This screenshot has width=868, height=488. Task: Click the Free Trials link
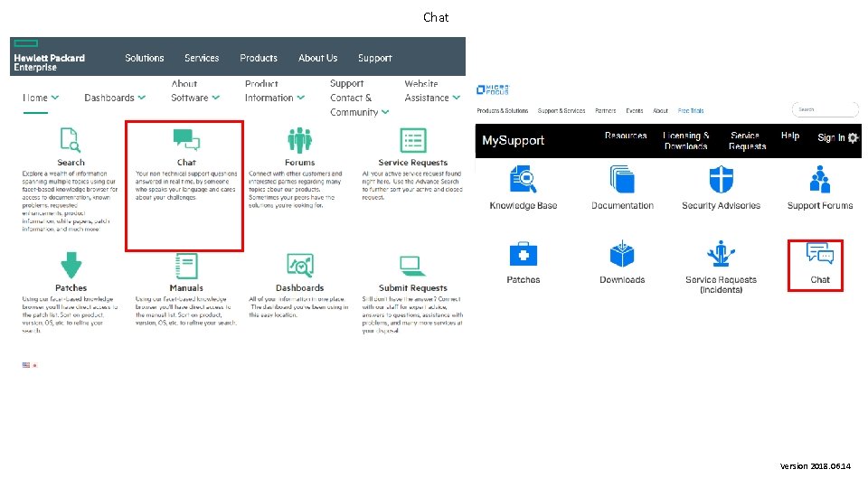point(691,110)
